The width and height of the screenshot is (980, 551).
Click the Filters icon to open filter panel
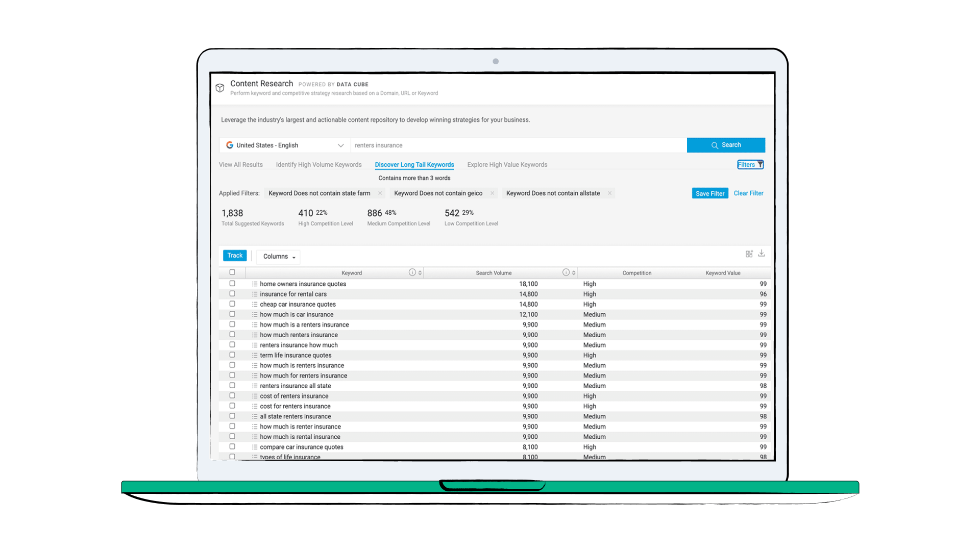(x=750, y=164)
